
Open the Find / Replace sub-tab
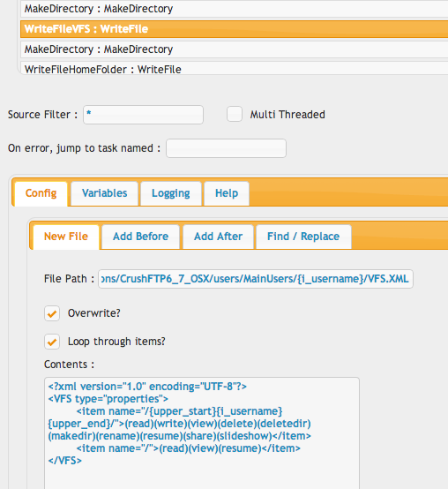pyautogui.click(x=303, y=237)
